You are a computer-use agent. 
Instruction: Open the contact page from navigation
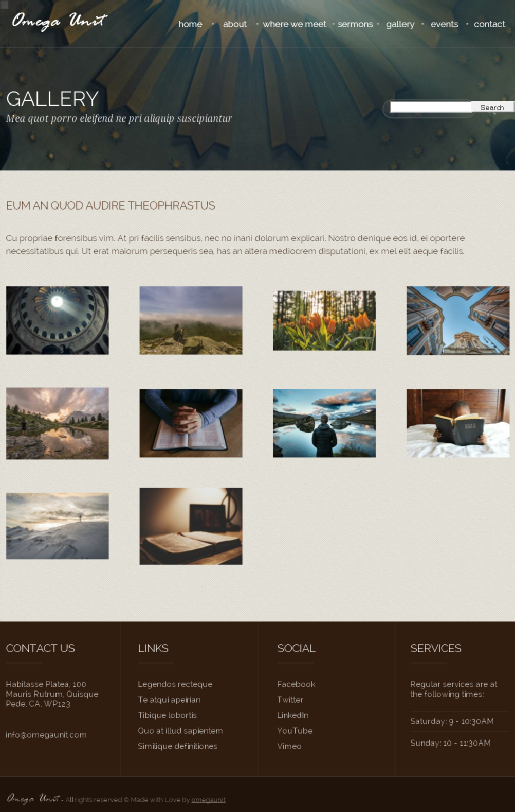pyautogui.click(x=489, y=24)
